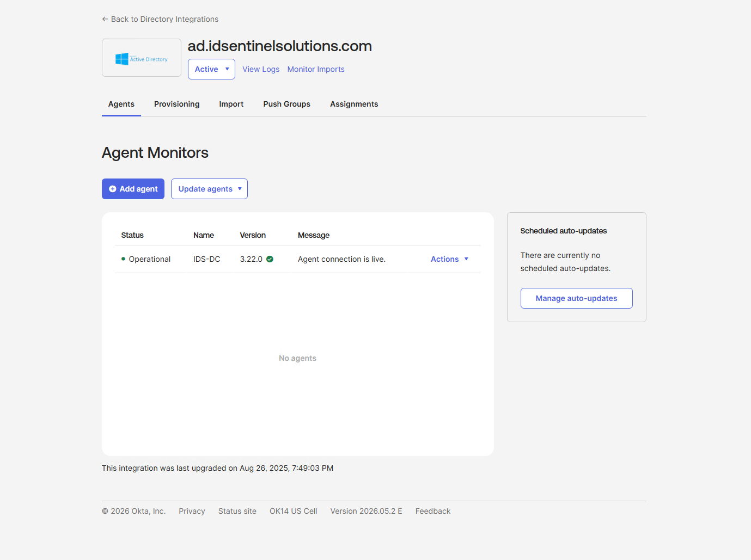Click the Agent Monitors heading
Image resolution: width=751 pixels, height=560 pixels.
155,152
